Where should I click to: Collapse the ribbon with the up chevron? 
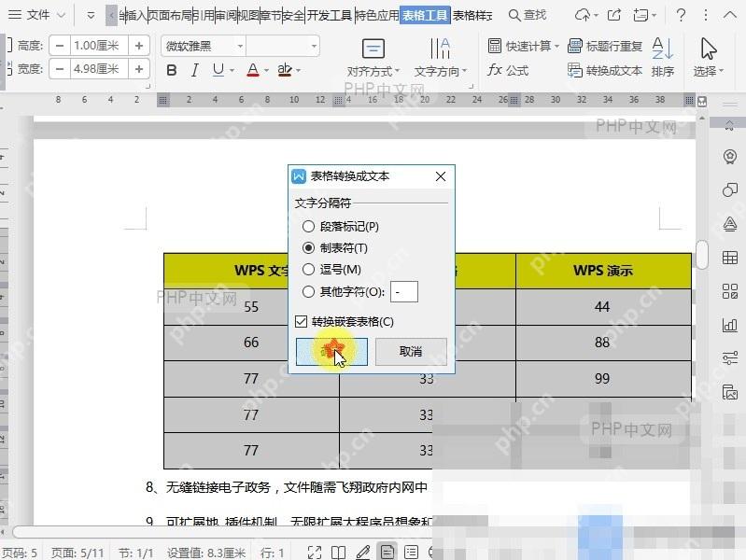pyautogui.click(x=730, y=15)
